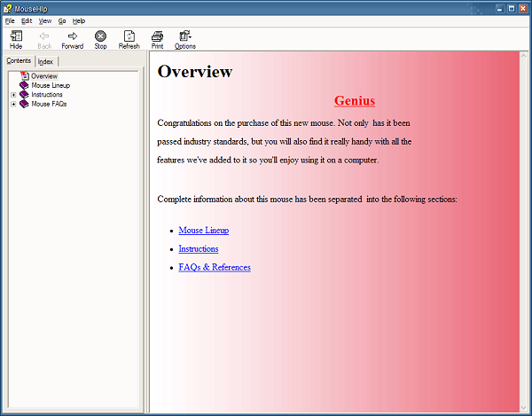This screenshot has height=416, width=532.
Task: Click the FAQs & References link
Action: click(214, 267)
